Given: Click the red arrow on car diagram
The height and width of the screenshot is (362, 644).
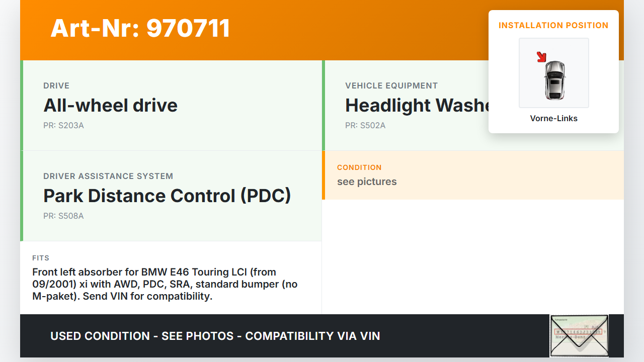Looking at the screenshot, I should [541, 57].
